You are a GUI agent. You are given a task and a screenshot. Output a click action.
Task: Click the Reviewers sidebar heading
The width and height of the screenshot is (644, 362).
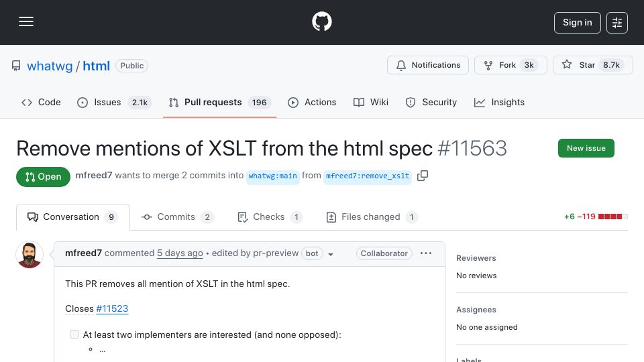click(x=476, y=258)
